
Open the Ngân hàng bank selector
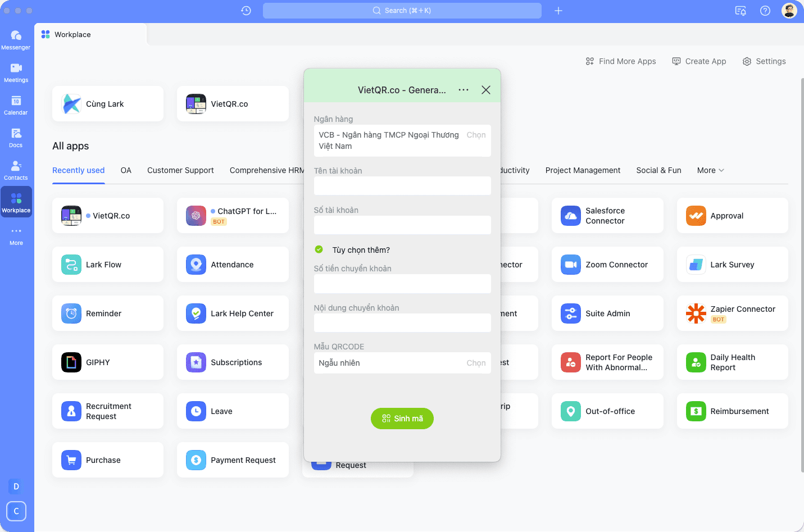point(402,140)
